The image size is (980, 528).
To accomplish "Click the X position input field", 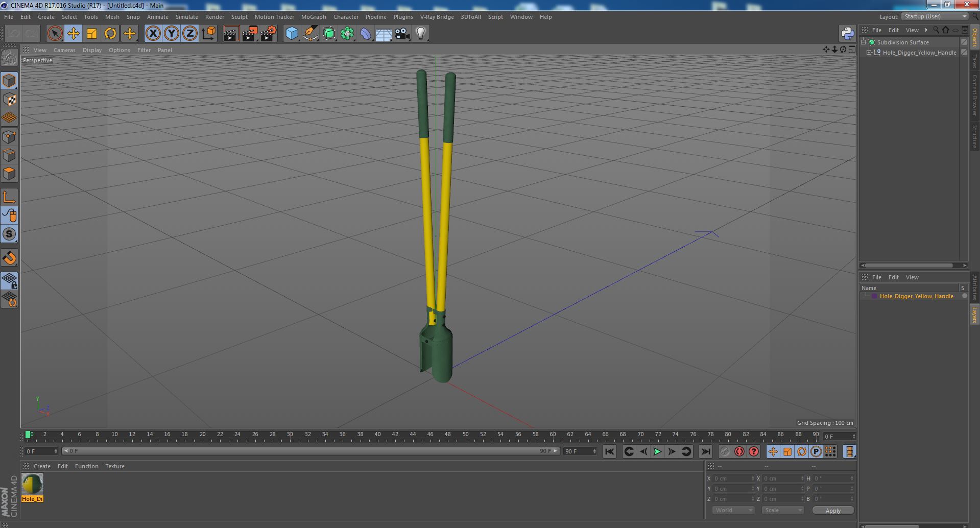I will (733, 478).
